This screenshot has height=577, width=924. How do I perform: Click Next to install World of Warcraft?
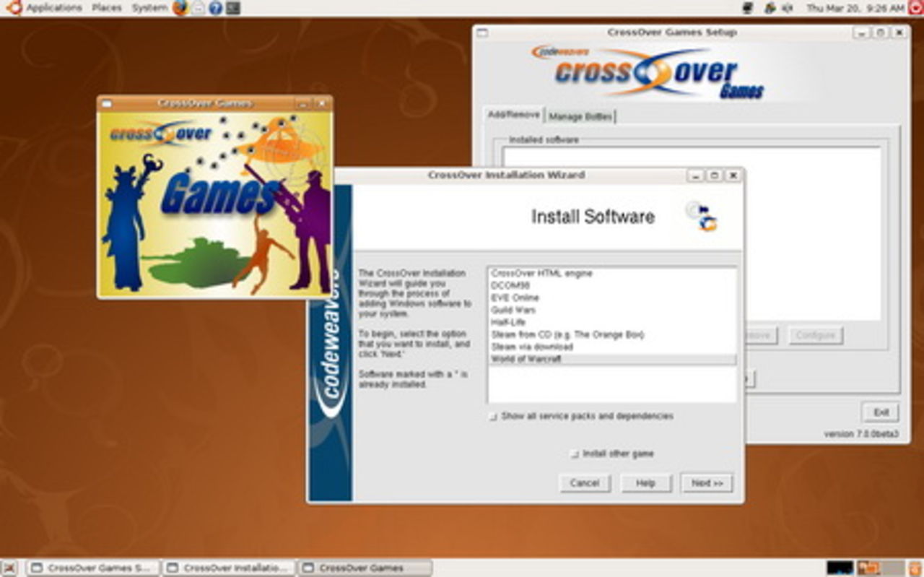tap(706, 482)
